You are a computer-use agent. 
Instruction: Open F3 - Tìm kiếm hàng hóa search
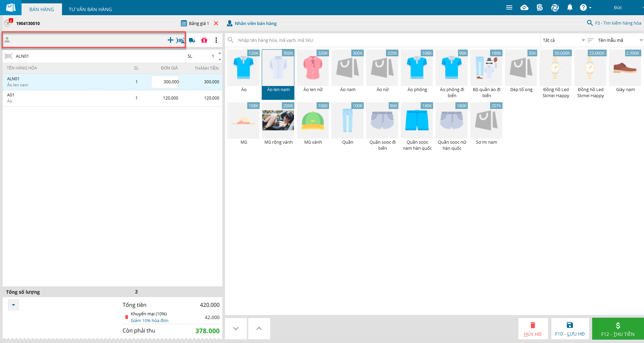[x=614, y=23]
